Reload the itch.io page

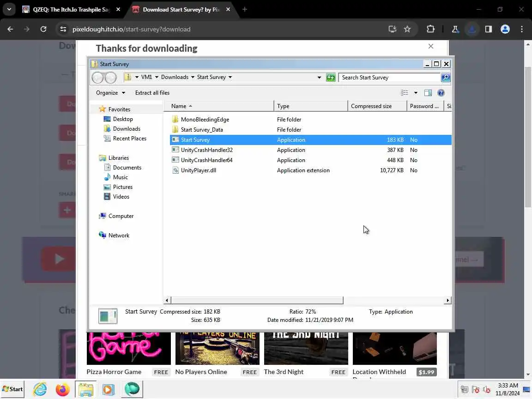pyautogui.click(x=43, y=29)
